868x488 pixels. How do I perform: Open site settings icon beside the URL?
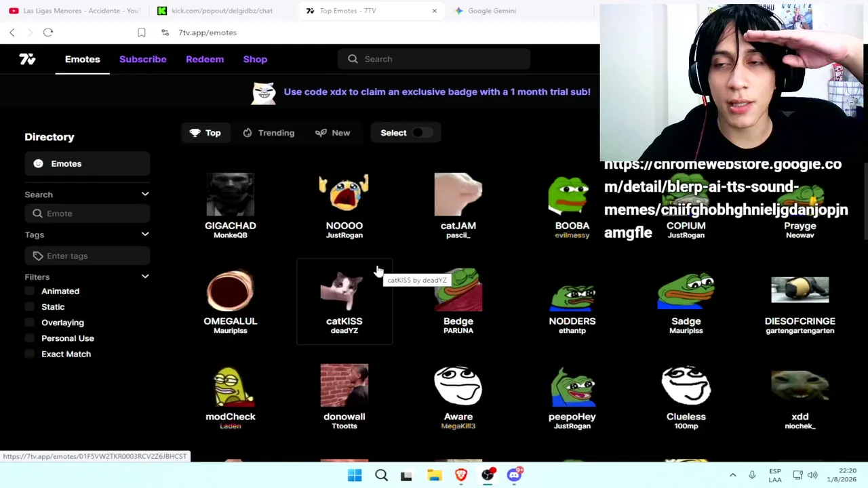165,33
